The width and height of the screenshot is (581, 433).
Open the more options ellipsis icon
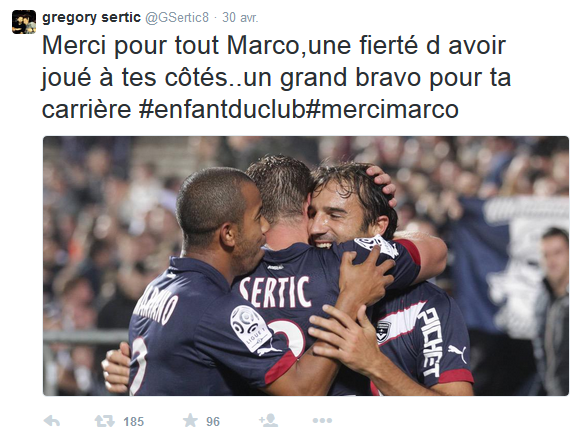[x=322, y=421]
